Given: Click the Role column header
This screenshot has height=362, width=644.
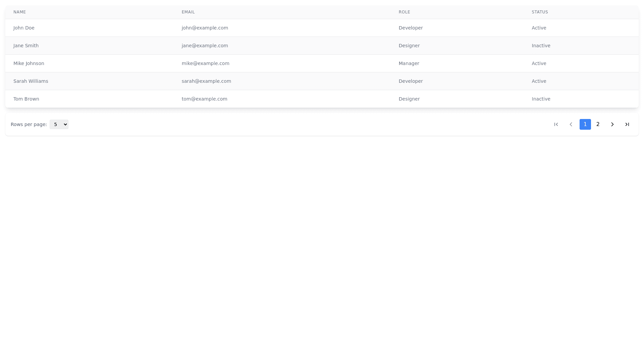Looking at the screenshot, I should 404,12.
